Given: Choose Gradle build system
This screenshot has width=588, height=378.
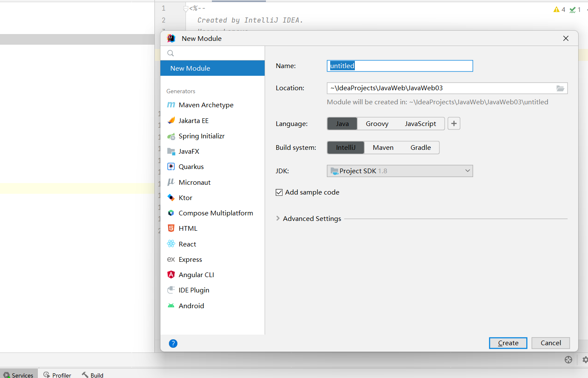Looking at the screenshot, I should pos(420,147).
